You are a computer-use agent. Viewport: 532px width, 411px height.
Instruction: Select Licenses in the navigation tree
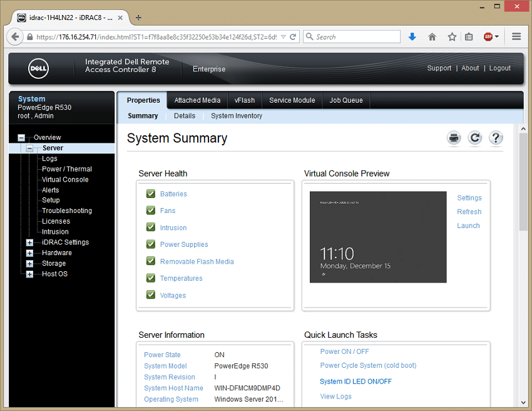tap(56, 221)
